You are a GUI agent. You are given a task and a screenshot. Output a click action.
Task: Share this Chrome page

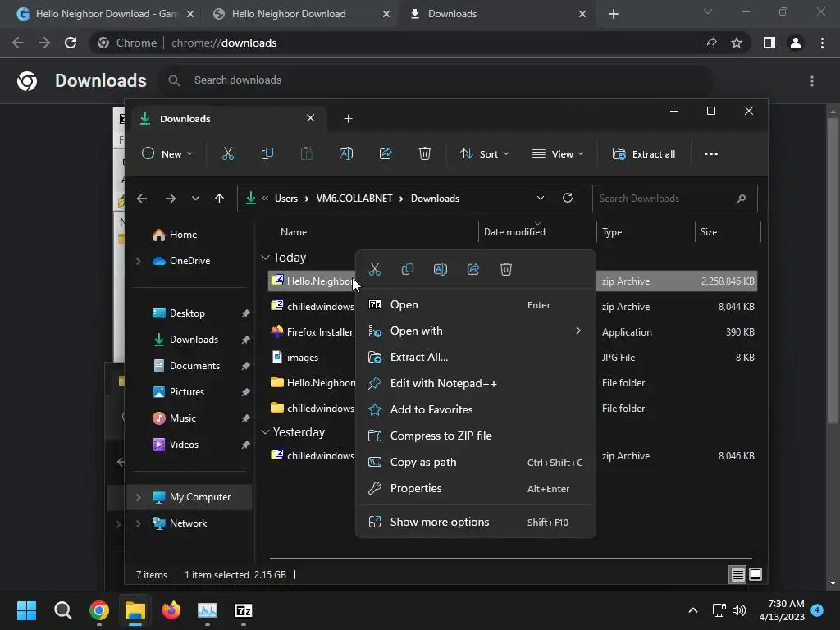710,43
